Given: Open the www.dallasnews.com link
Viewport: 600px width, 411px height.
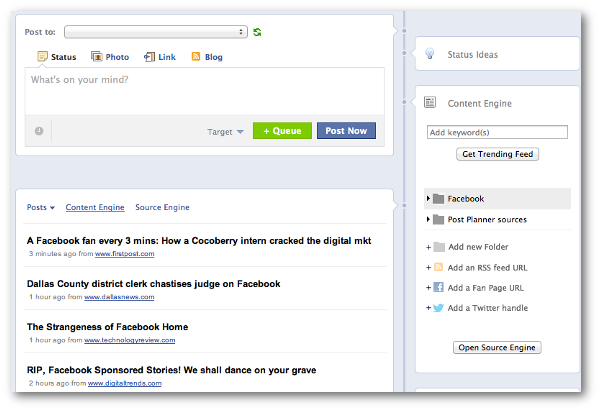Looking at the screenshot, I should [x=119, y=297].
